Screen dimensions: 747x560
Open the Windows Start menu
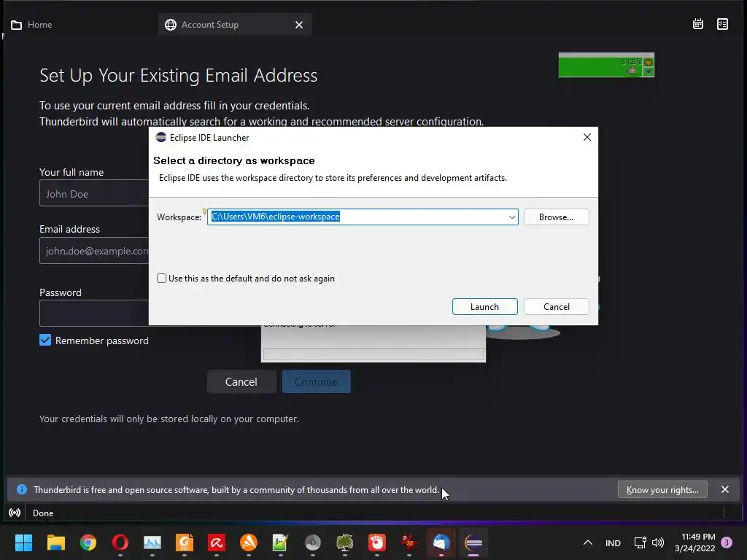point(23,542)
